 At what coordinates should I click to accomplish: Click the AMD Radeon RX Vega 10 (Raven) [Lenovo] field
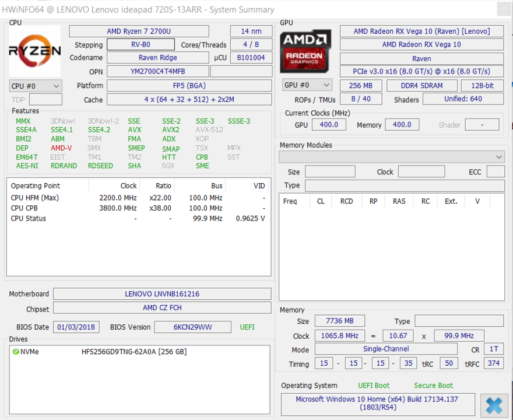point(421,32)
